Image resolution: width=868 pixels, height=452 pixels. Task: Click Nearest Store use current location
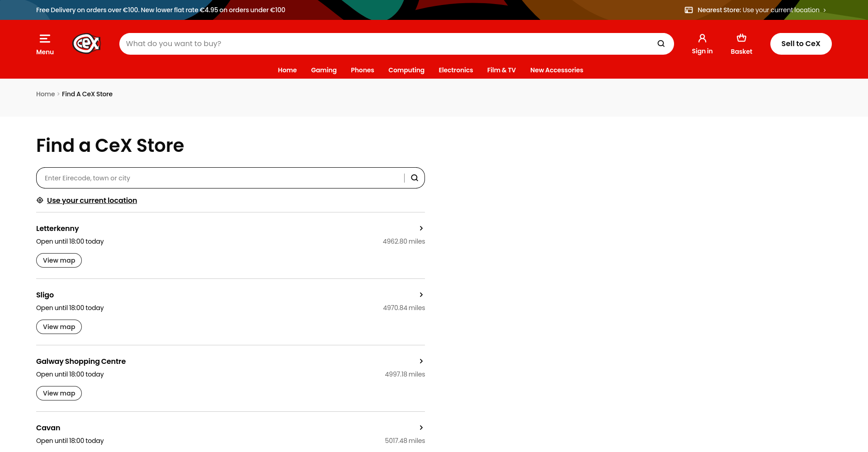pyautogui.click(x=781, y=10)
